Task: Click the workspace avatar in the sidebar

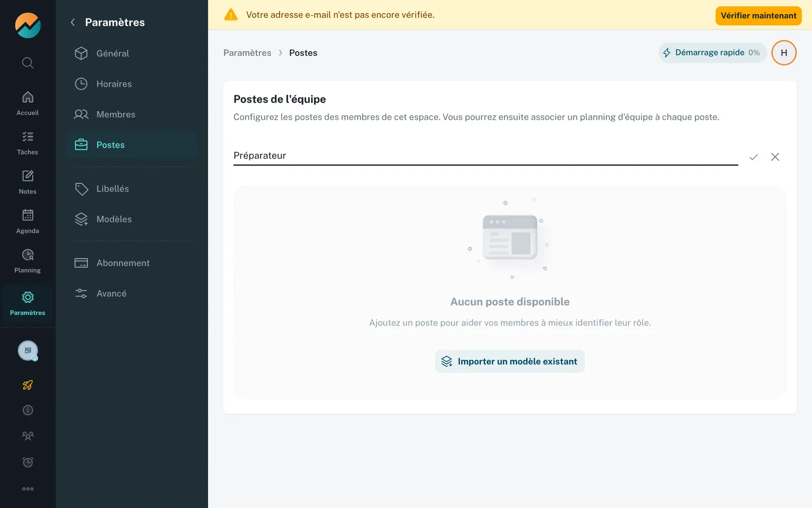Action: [x=28, y=351]
